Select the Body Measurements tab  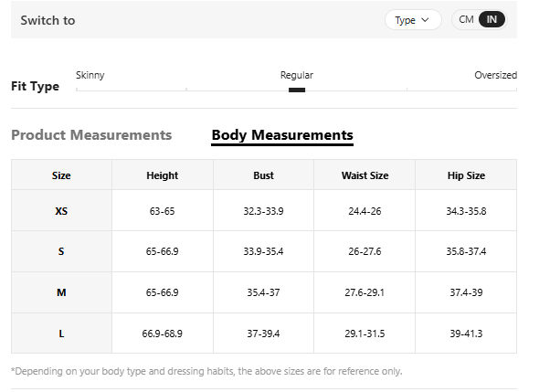[282, 135]
